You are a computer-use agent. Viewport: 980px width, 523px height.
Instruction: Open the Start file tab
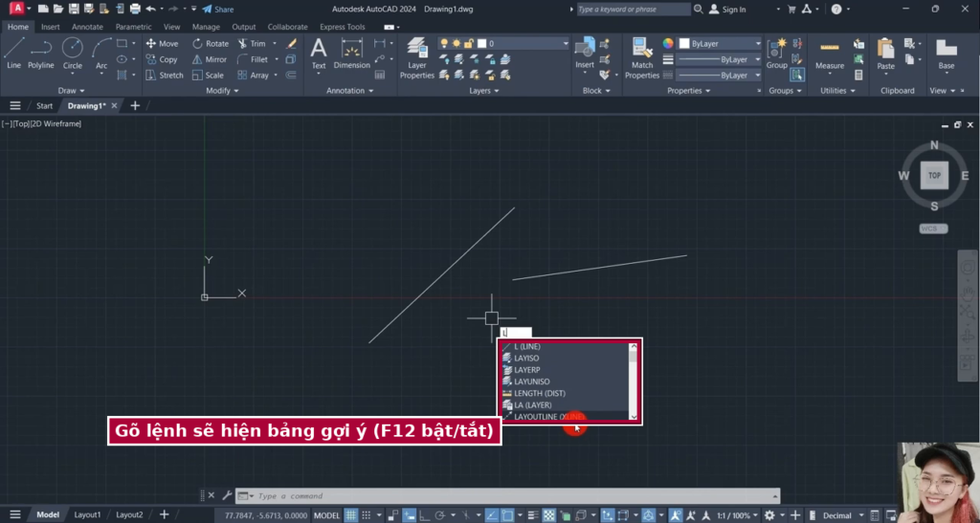tap(44, 105)
